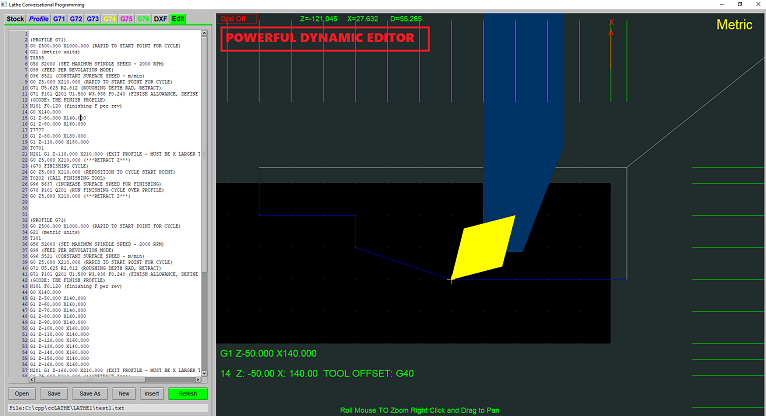The height and width of the screenshot is (416, 766).
Task: Select the G71 cycle tab
Action: [60, 19]
